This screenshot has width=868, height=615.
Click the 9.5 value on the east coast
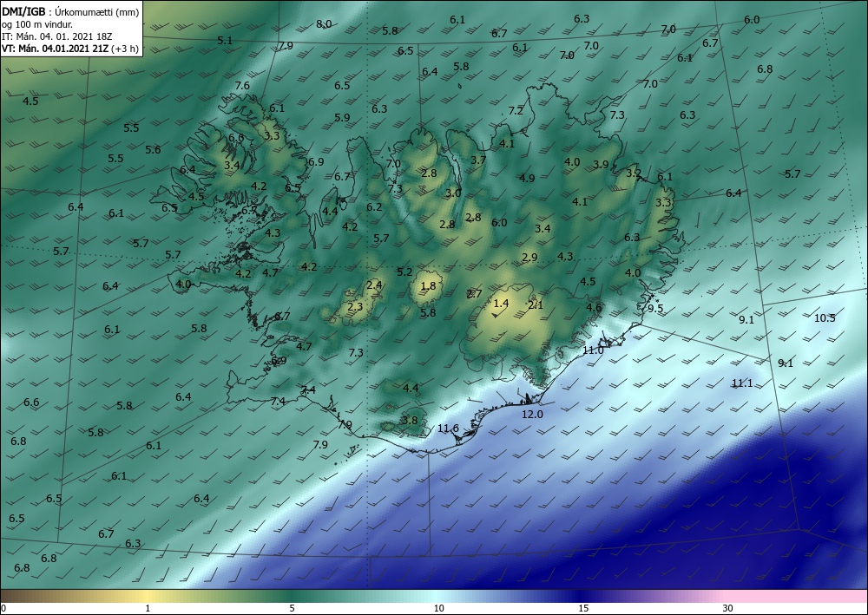coord(655,309)
